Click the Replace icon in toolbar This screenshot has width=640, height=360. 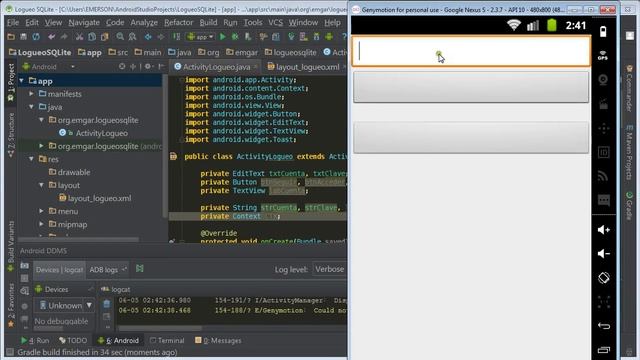132,37
